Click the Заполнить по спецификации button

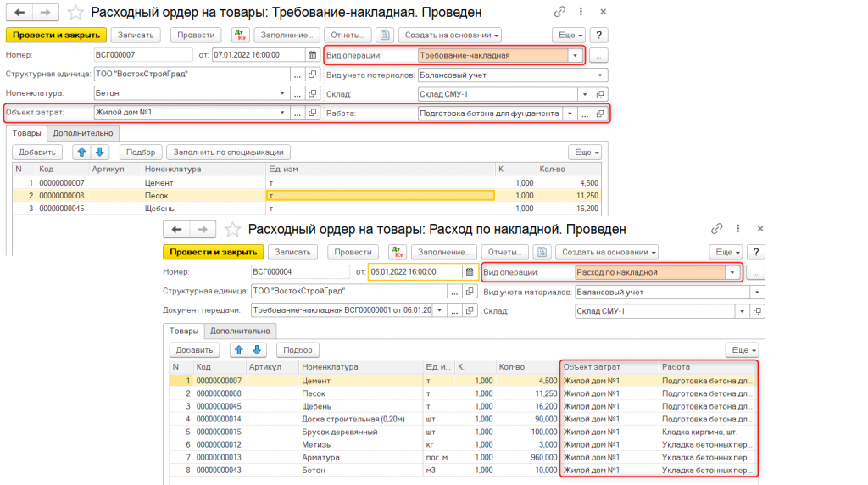[227, 152]
